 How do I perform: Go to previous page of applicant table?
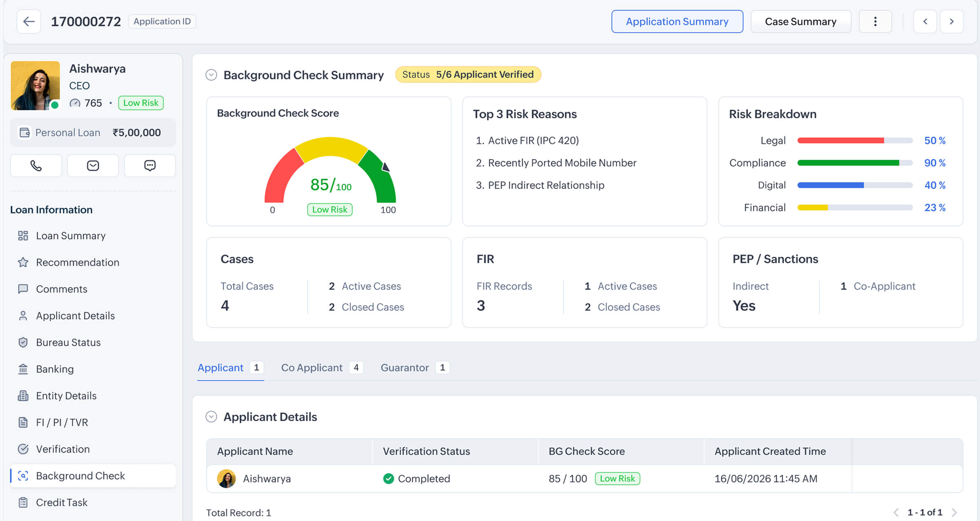click(896, 512)
